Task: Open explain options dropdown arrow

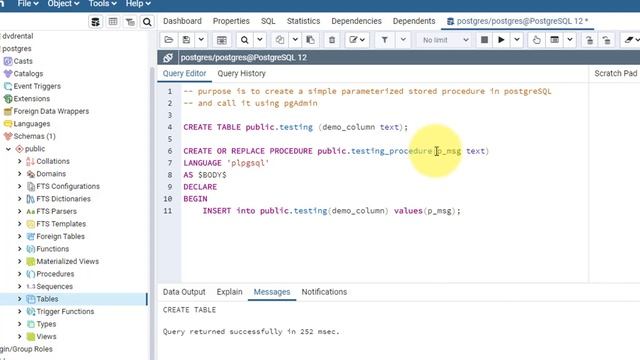Action: pos(570,40)
